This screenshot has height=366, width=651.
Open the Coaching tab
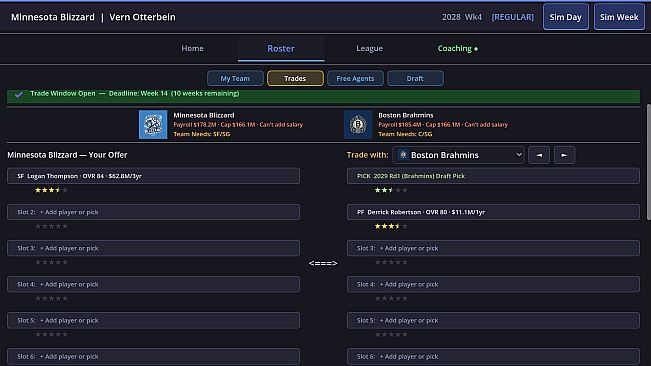click(458, 49)
